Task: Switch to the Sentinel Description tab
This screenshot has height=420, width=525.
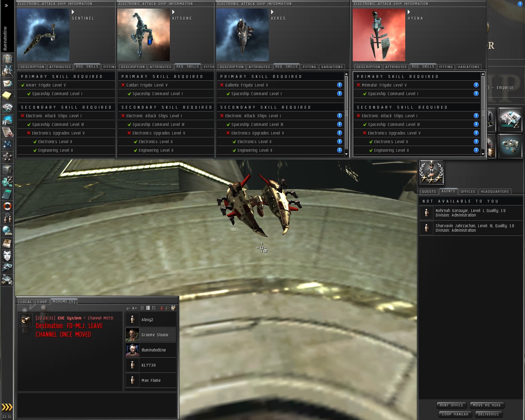Action: point(32,67)
